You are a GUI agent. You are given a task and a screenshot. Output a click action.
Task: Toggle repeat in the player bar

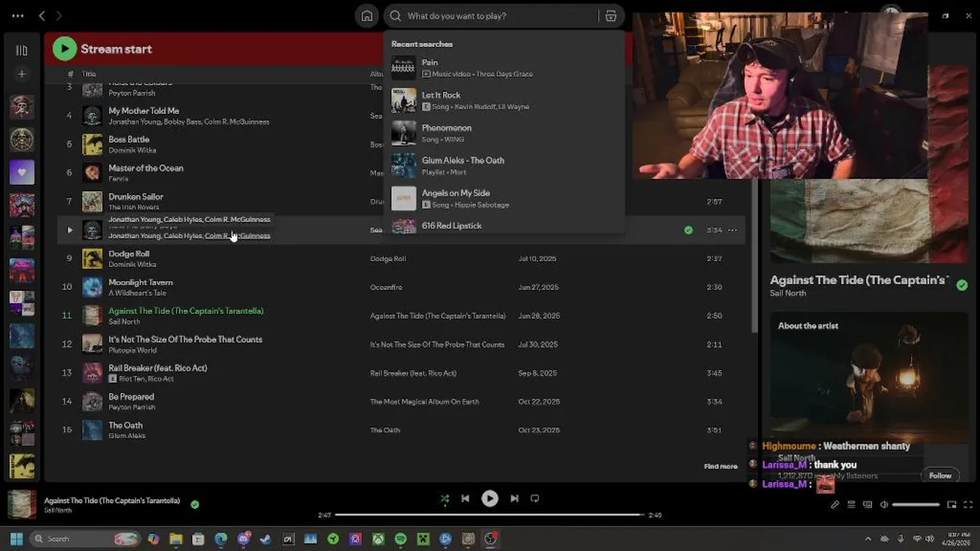(x=535, y=498)
